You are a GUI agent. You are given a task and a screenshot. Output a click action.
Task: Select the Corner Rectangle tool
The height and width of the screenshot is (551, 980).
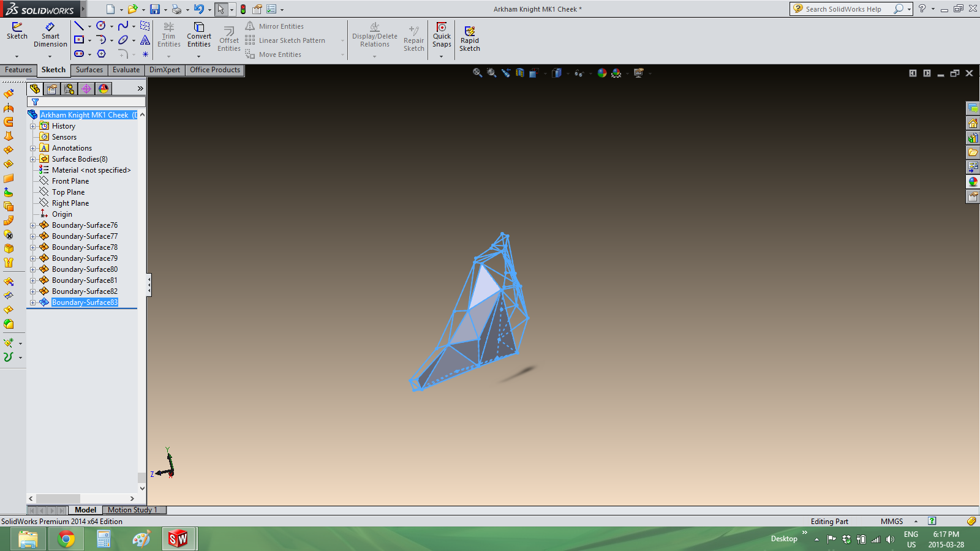pyautogui.click(x=79, y=40)
